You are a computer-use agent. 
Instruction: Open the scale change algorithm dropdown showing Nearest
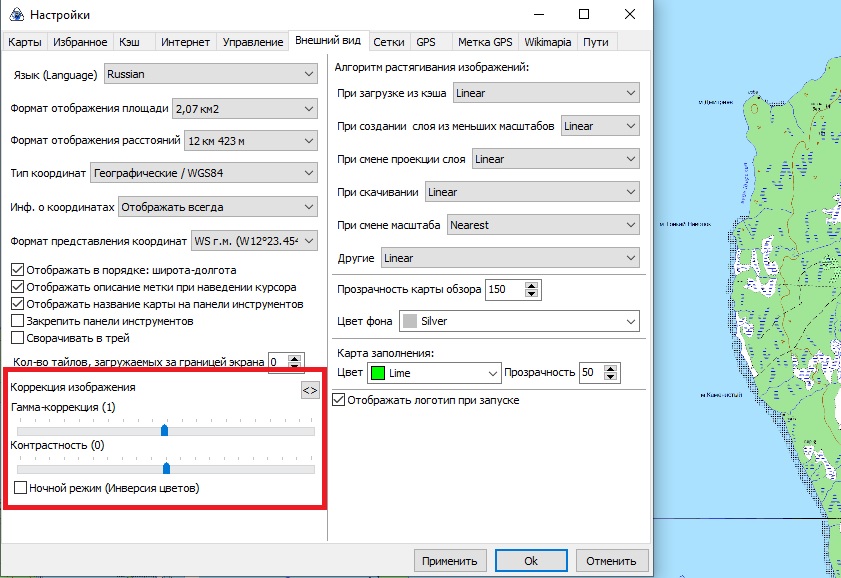(542, 225)
